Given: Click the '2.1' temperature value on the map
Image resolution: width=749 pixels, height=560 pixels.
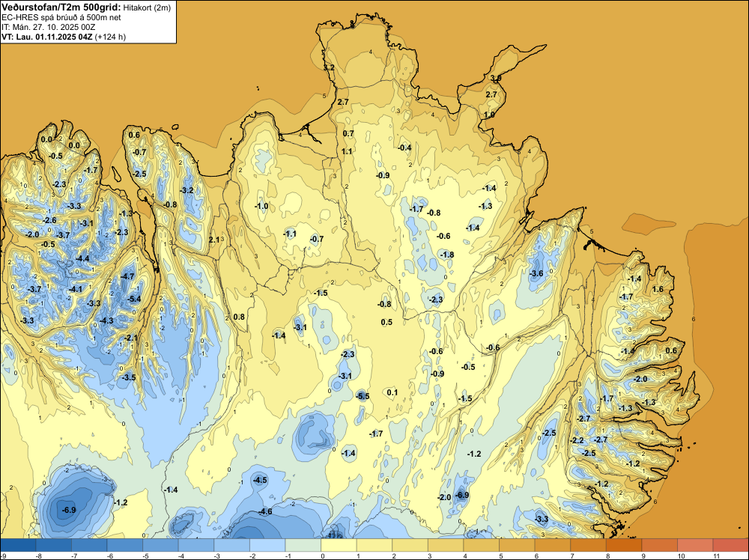Looking at the screenshot, I should 214,240.
